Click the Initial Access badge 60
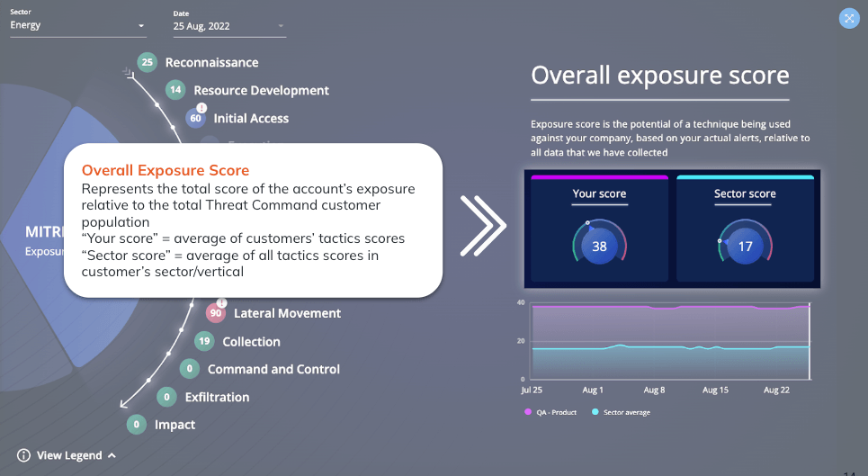This screenshot has height=476, width=868. point(196,118)
